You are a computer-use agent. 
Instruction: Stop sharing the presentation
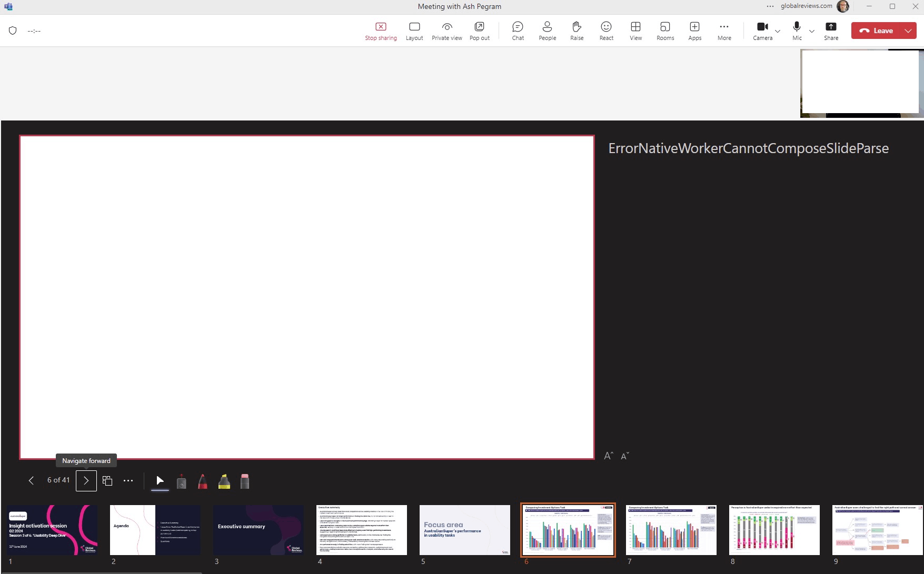[381, 31]
